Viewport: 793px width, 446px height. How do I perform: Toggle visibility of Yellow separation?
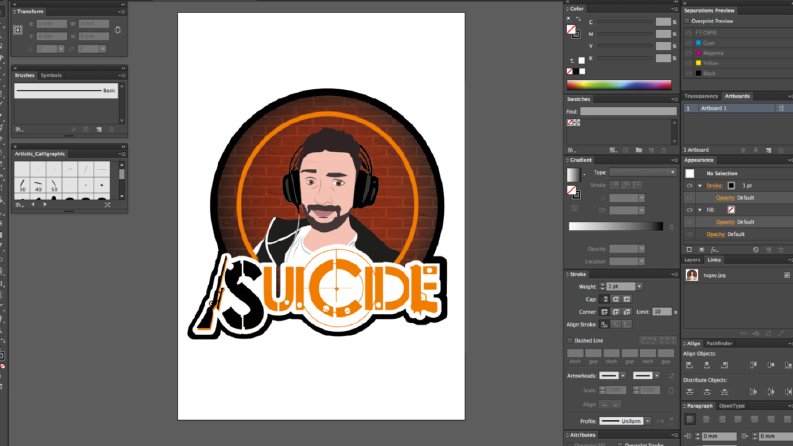point(688,63)
